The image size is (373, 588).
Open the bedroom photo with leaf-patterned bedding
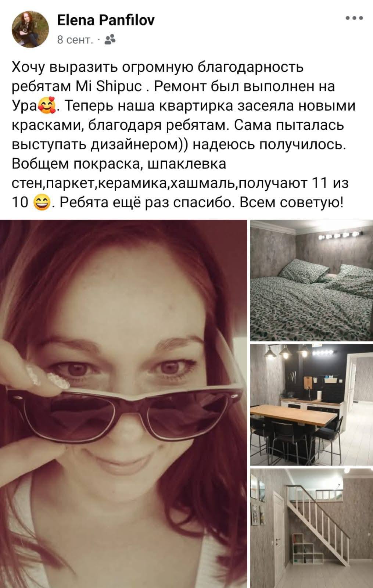[x=311, y=280]
